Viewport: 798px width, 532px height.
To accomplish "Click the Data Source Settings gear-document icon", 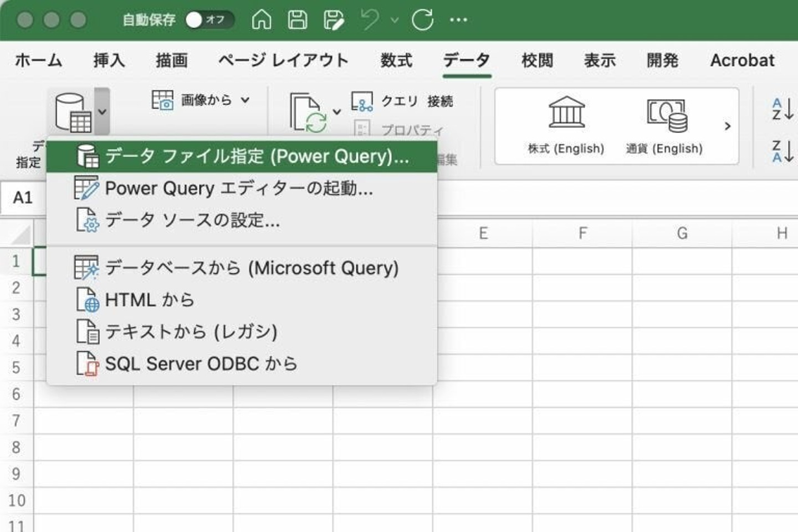I will point(88,220).
